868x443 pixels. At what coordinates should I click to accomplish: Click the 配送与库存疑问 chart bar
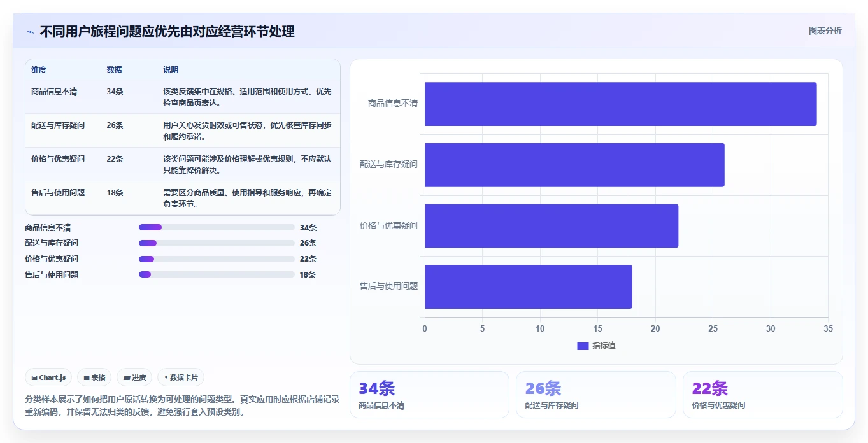[x=574, y=165]
